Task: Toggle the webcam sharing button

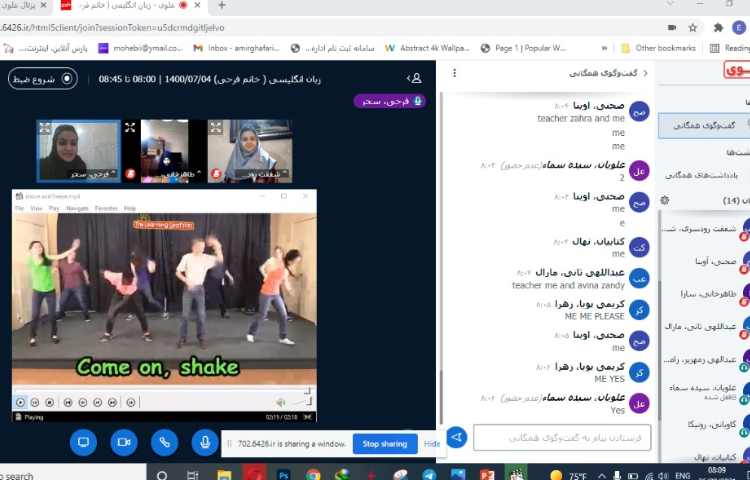Action: pyautogui.click(x=124, y=442)
